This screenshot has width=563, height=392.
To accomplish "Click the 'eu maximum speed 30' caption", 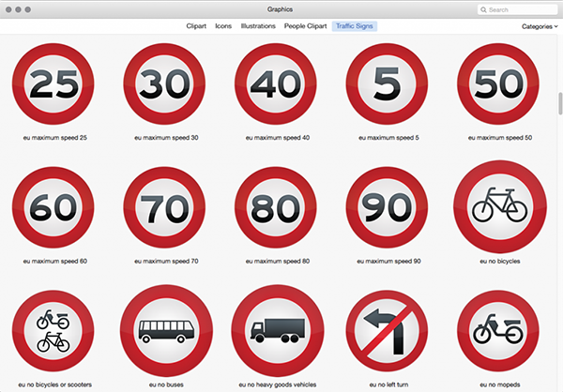I will [166, 138].
